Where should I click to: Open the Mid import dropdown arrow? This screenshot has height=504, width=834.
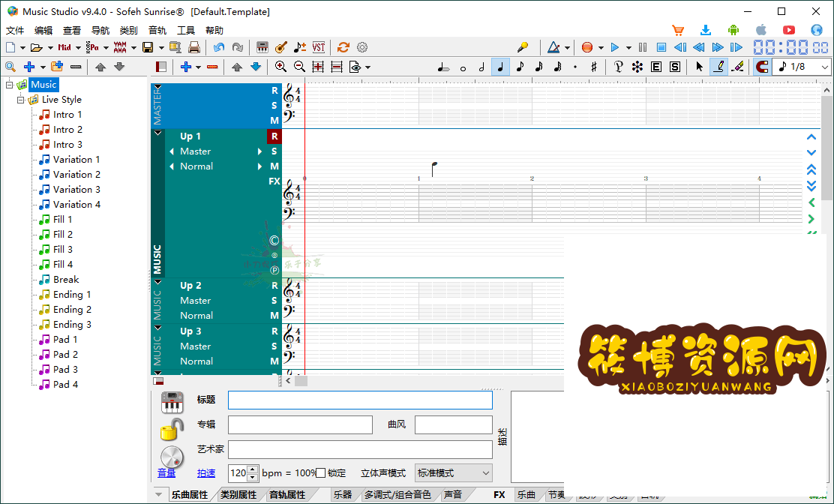tap(78, 47)
